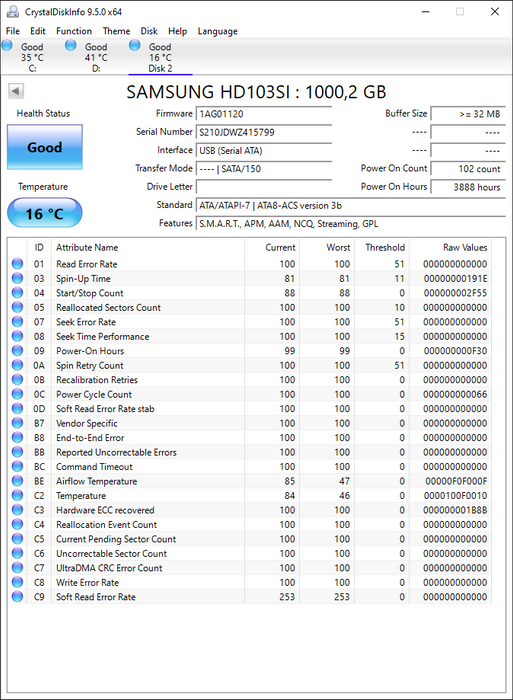The height and width of the screenshot is (700, 513).
Task: Click the status orb for Soft Read Error Rate
Action: [17, 597]
